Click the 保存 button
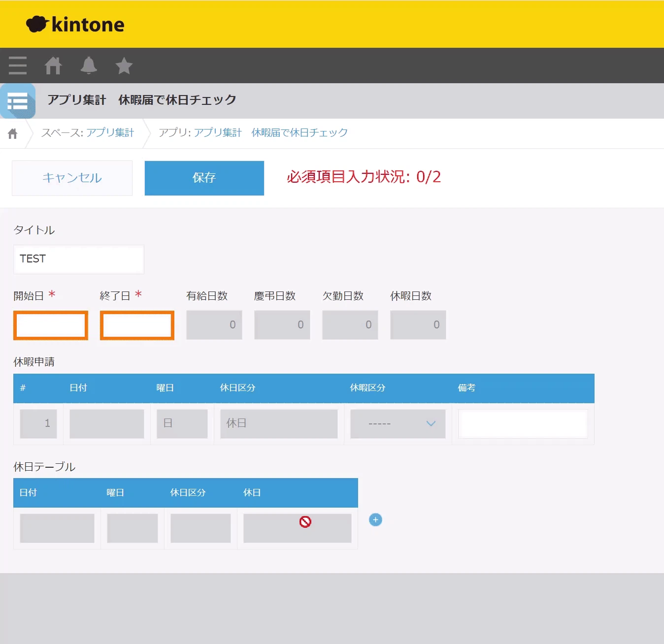This screenshot has height=644, width=664. 204,178
